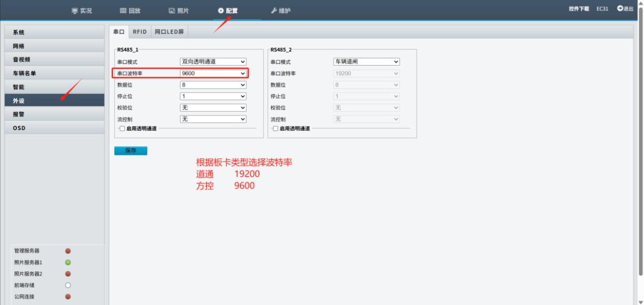Open the 回放 playback tab

(x=130, y=10)
